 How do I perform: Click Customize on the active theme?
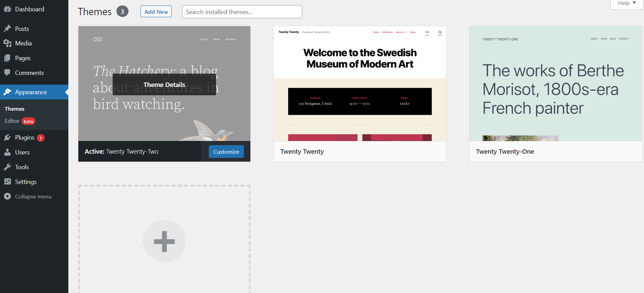tap(226, 152)
